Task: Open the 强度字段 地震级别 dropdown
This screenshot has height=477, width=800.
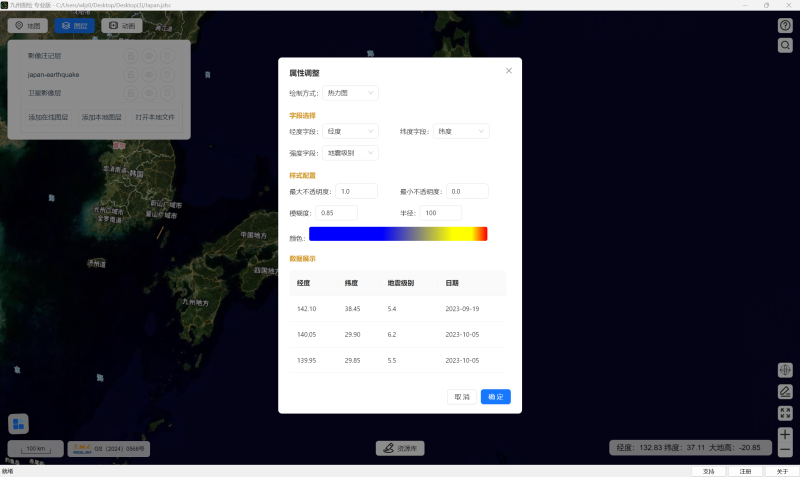Action: (x=350, y=153)
